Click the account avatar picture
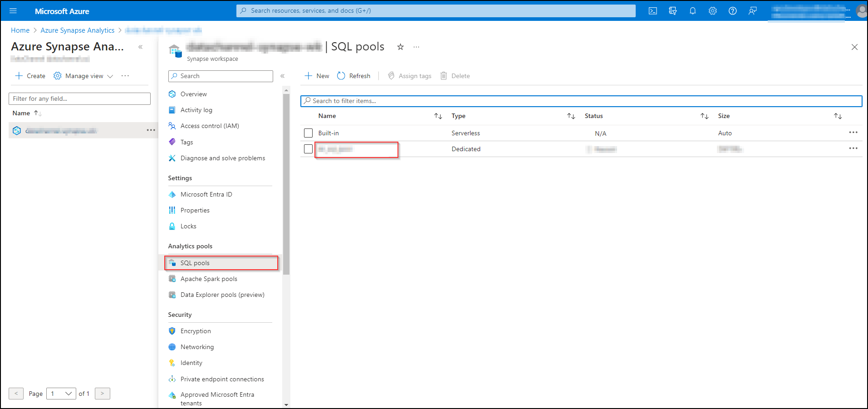 point(862,11)
